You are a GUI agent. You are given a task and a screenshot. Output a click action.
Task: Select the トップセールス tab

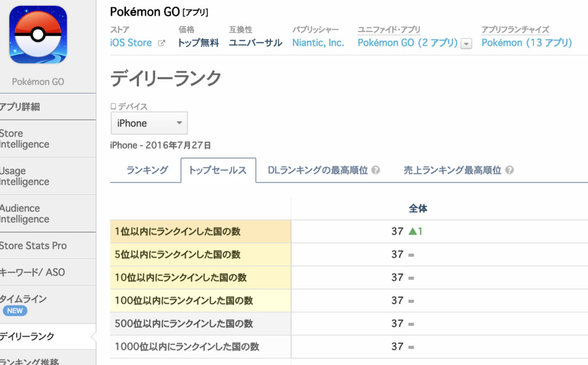point(218,170)
